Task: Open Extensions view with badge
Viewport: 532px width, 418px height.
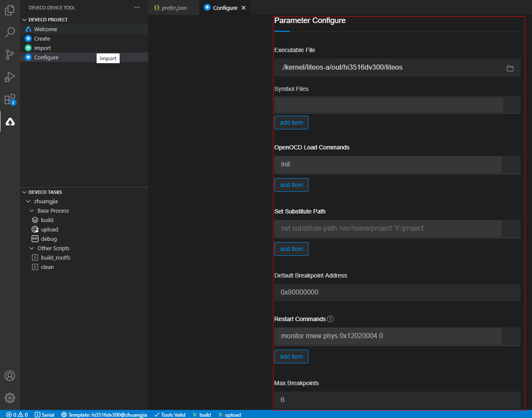Action: pyautogui.click(x=10, y=99)
